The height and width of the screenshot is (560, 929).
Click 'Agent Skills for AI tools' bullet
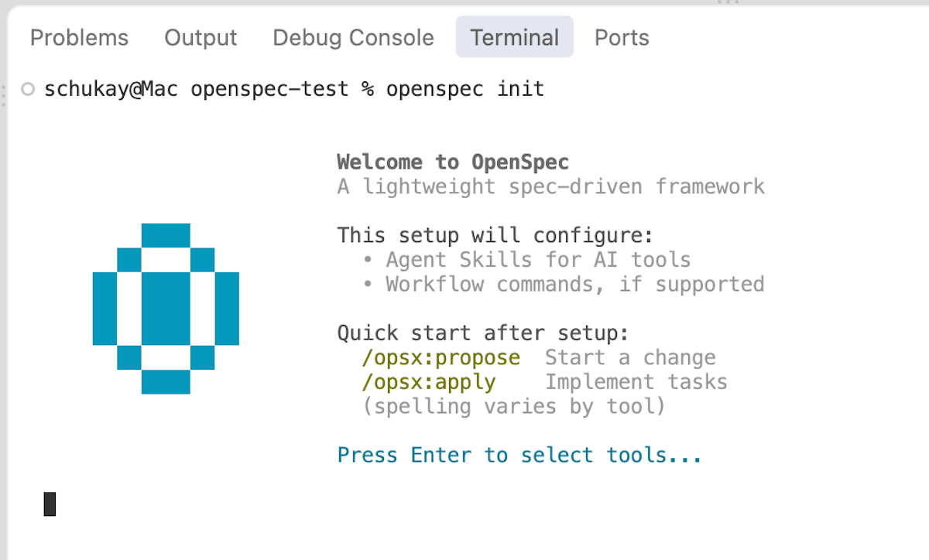538,260
